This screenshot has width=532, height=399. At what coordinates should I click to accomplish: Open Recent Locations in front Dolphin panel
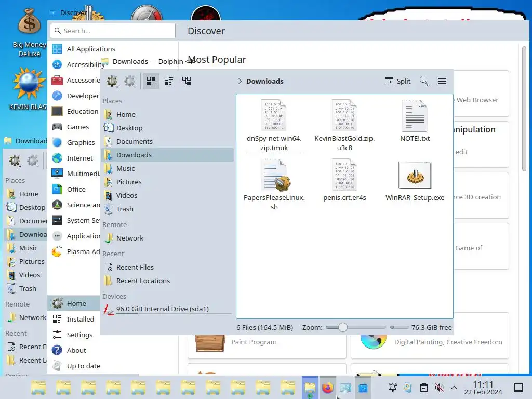tap(167, 281)
